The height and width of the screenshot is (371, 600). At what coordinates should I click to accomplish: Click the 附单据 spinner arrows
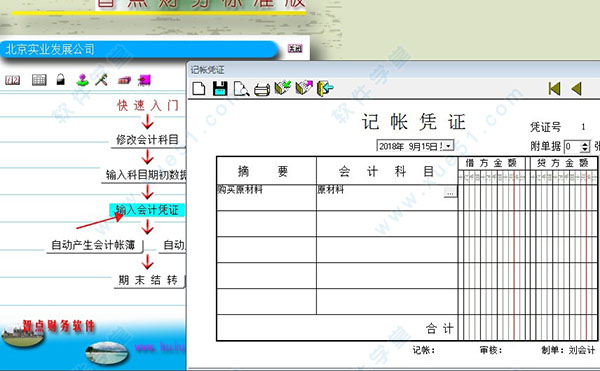point(585,146)
